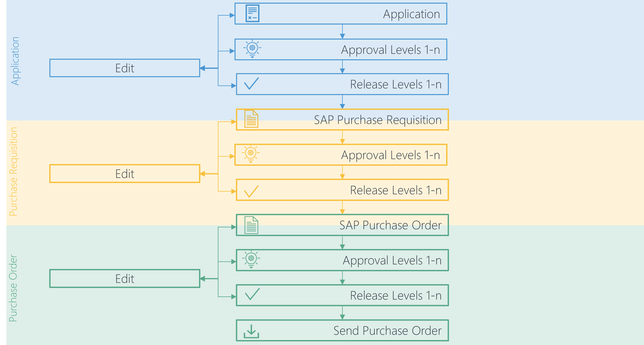This screenshot has width=644, height=345.
Task: Click the application form icon in the blue lane
Action: tap(252, 14)
